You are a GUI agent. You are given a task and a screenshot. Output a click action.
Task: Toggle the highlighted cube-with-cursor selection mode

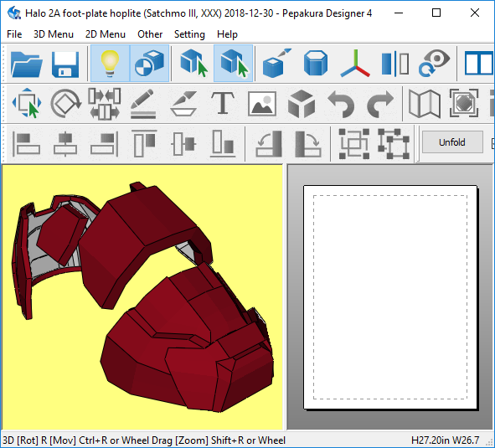(234, 64)
